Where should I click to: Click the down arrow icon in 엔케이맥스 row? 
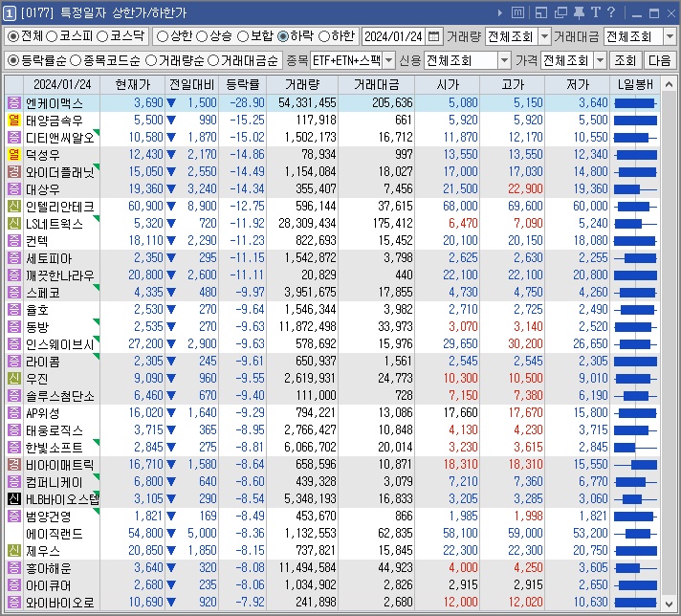tap(171, 103)
